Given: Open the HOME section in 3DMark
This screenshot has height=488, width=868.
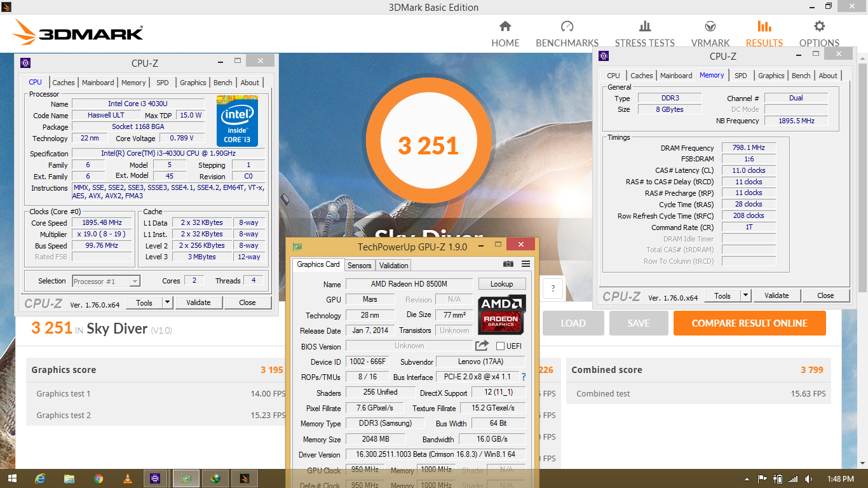Looking at the screenshot, I should coord(505,34).
